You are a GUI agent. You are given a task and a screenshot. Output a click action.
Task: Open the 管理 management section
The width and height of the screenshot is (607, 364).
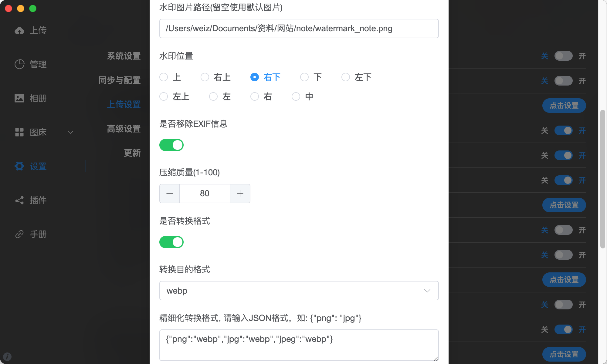tap(19, 64)
